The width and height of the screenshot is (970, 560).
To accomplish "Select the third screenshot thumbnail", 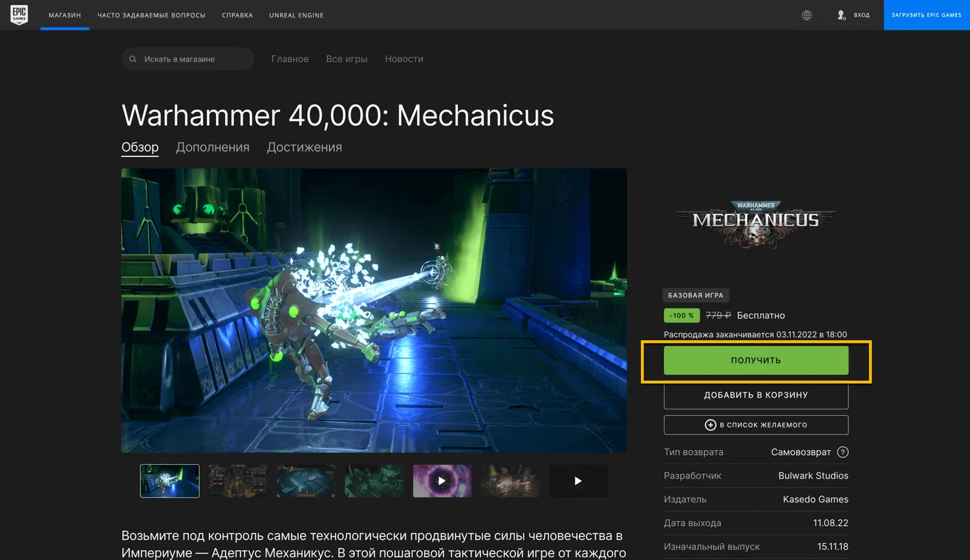I will click(306, 481).
